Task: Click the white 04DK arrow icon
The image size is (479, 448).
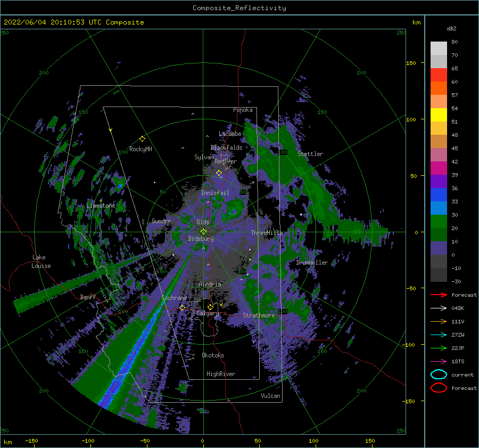Action: click(x=439, y=308)
